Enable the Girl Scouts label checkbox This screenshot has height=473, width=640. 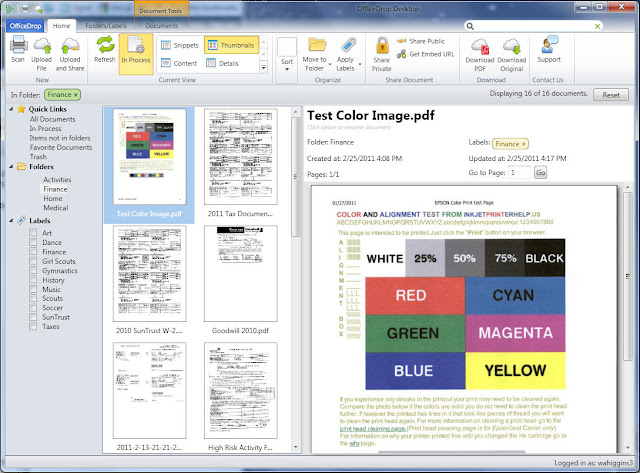33,261
